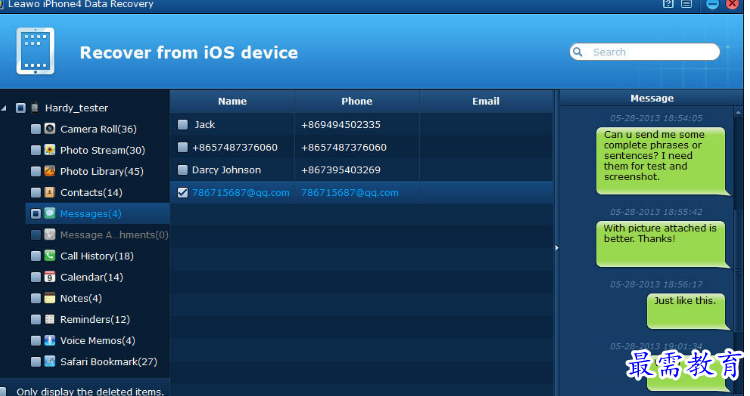
Task: Select the Darcy Johnson name cell
Action: [226, 170]
